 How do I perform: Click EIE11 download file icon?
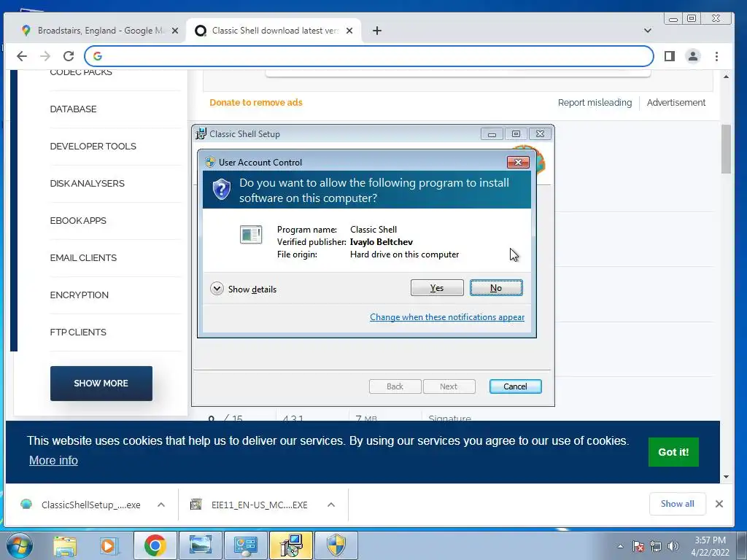tap(196, 505)
